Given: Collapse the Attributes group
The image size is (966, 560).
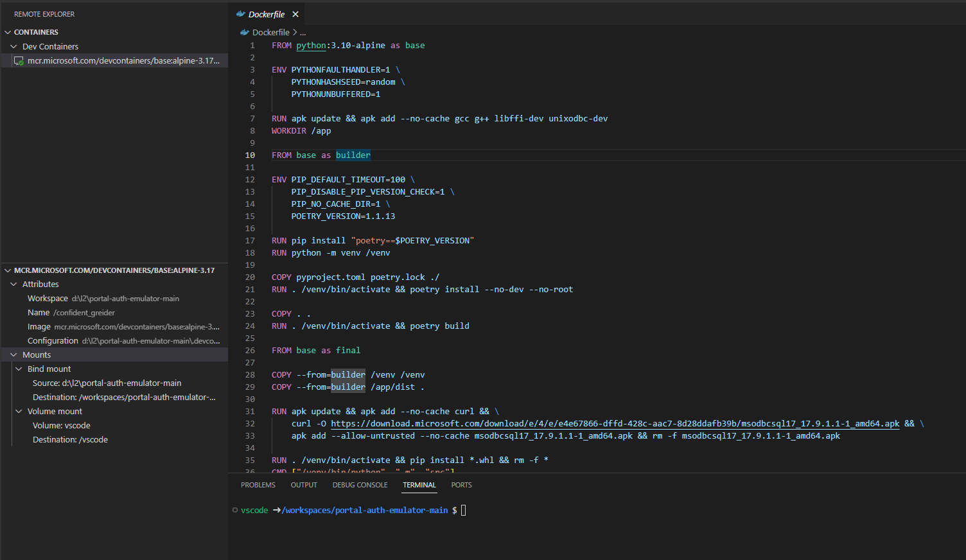Looking at the screenshot, I should 13,284.
